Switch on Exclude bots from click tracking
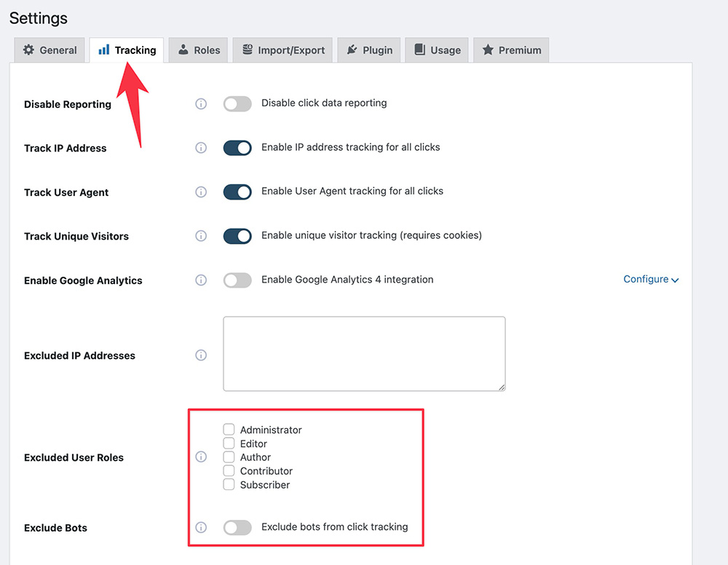 [237, 527]
